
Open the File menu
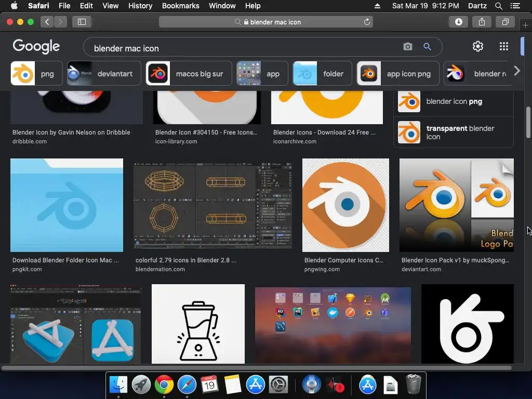(x=64, y=6)
